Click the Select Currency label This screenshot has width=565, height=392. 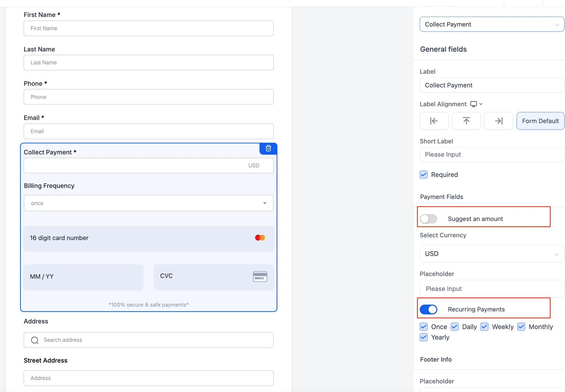(x=443, y=235)
